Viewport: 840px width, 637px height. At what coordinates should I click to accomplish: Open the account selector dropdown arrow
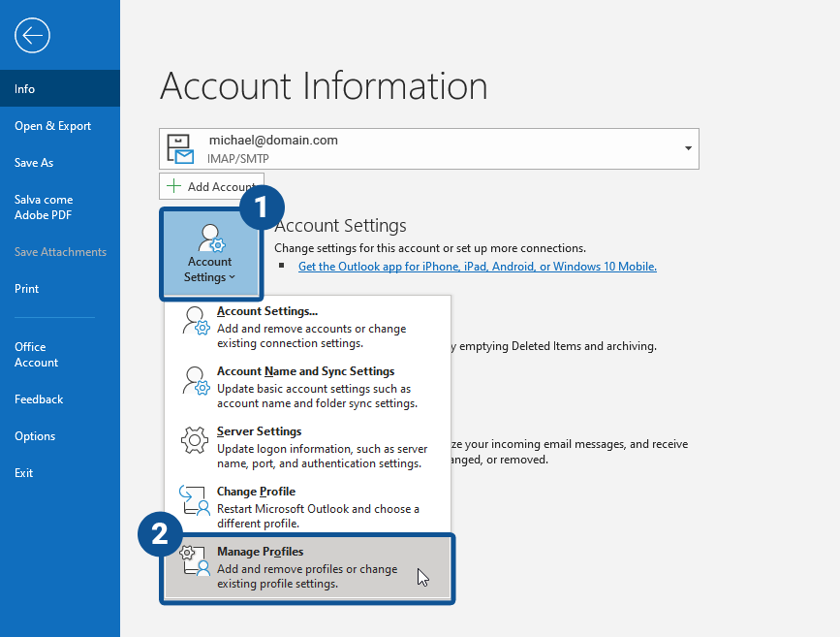pos(688,148)
